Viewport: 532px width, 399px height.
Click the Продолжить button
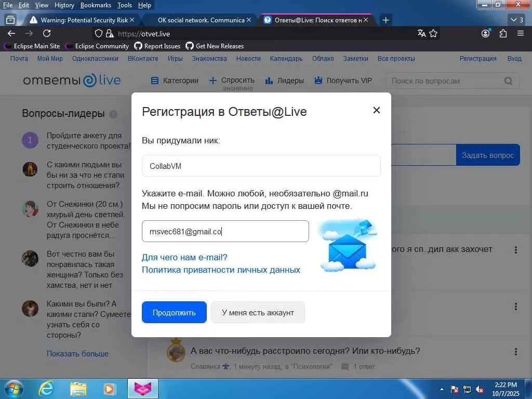[174, 312]
